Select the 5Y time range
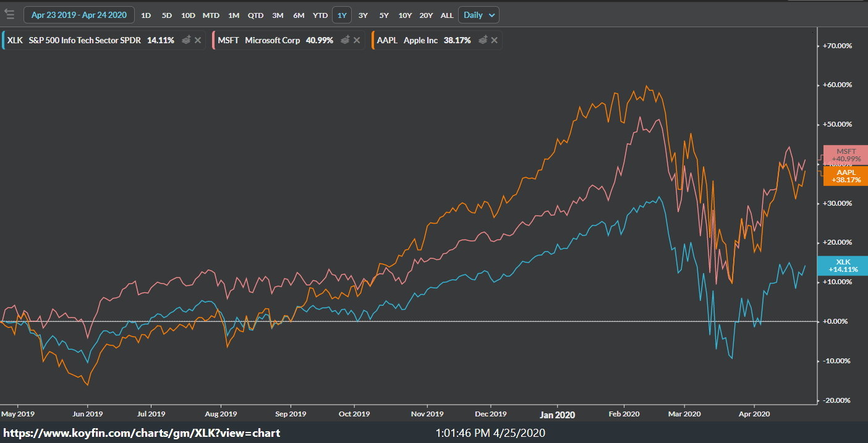 tap(383, 15)
